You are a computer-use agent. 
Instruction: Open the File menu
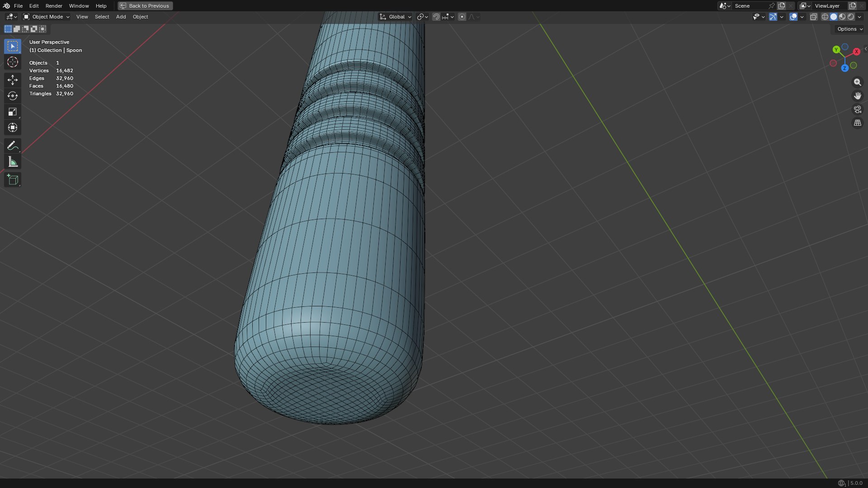click(x=18, y=6)
